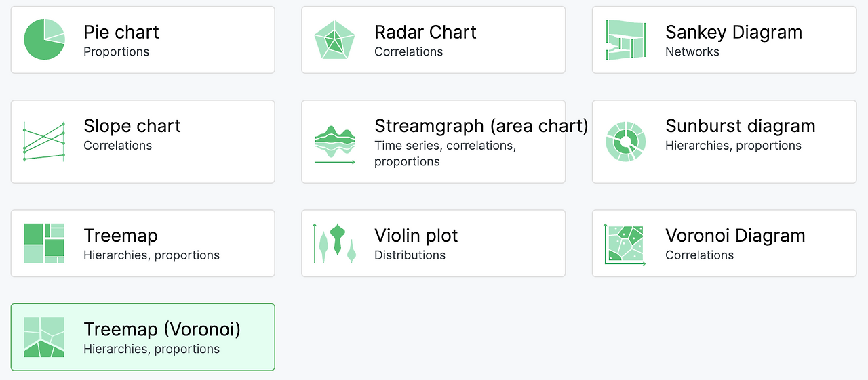Open the Sunburst diagram title
Viewport: 868px width, 380px height.
[741, 126]
